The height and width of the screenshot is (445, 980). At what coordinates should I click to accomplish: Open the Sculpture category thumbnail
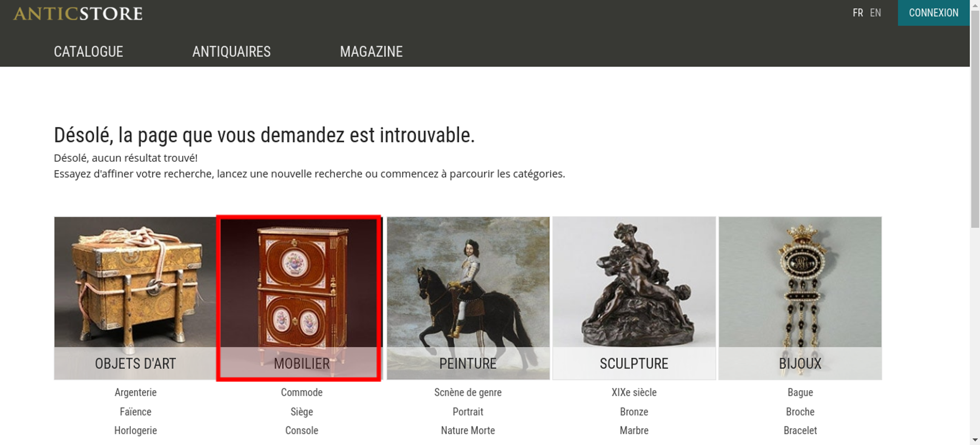pyautogui.click(x=634, y=298)
